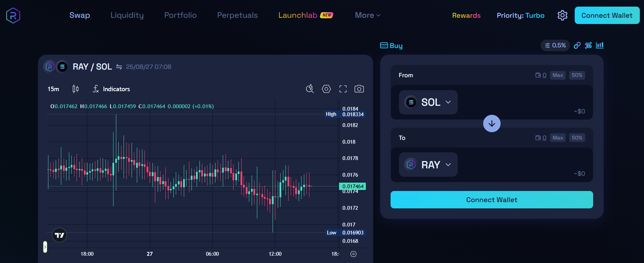Click the RAY / SOL pair title
The width and height of the screenshot is (644, 263).
92,67
